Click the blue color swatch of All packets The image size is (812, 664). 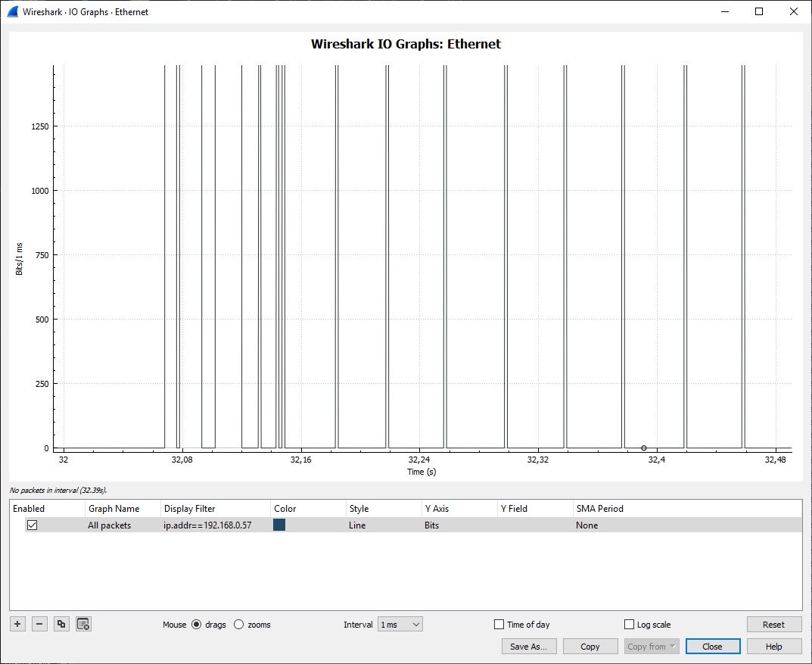pos(279,525)
